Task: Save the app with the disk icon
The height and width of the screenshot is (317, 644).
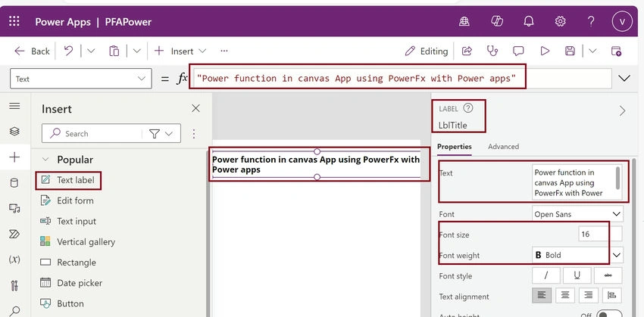Action: [x=570, y=51]
